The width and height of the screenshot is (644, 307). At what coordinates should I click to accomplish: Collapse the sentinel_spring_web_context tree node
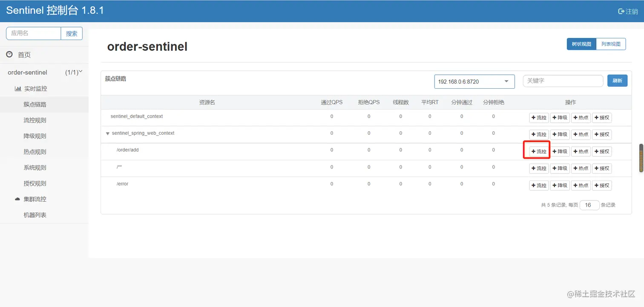pos(108,133)
